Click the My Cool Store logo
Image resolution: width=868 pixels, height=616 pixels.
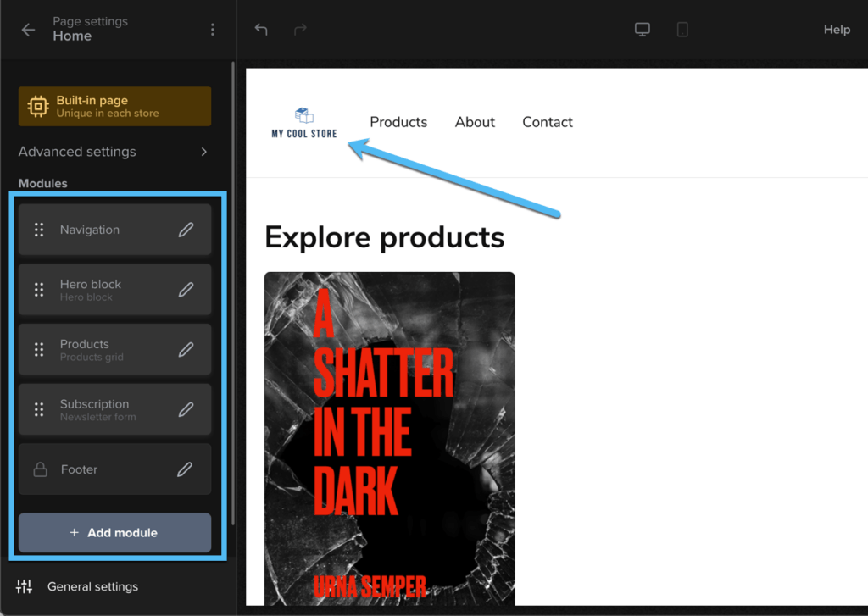[x=304, y=123]
